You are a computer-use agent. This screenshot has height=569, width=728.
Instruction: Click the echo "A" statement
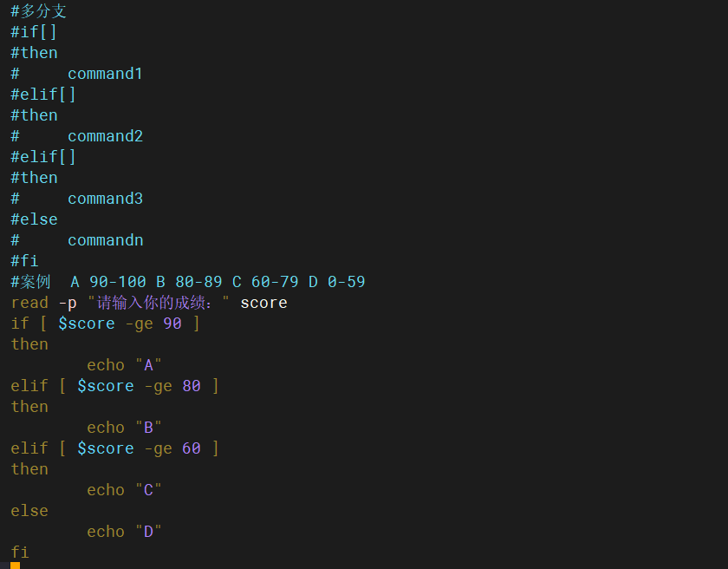(124, 365)
